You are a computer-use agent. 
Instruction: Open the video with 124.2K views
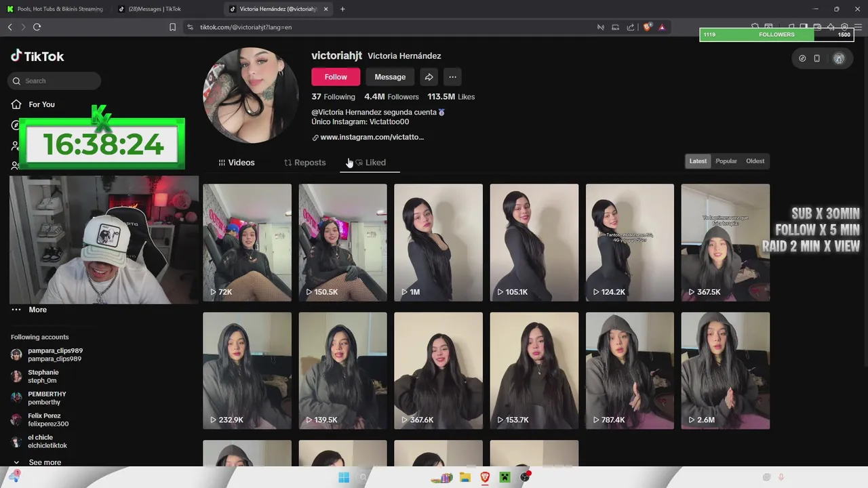coord(630,243)
